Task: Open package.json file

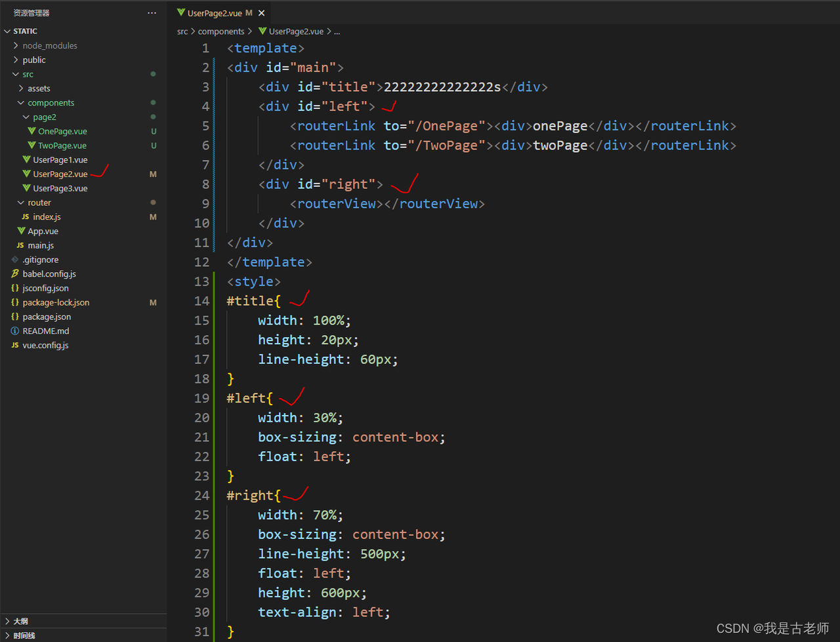Action: tap(47, 317)
